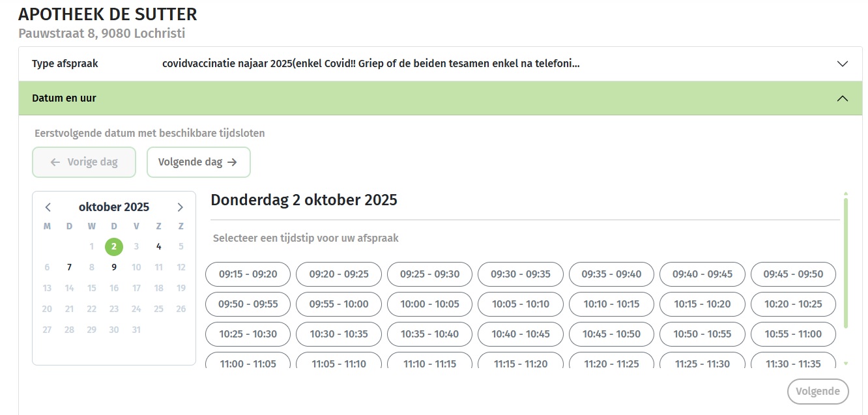Navigate to previous month with left arrow

(x=48, y=207)
